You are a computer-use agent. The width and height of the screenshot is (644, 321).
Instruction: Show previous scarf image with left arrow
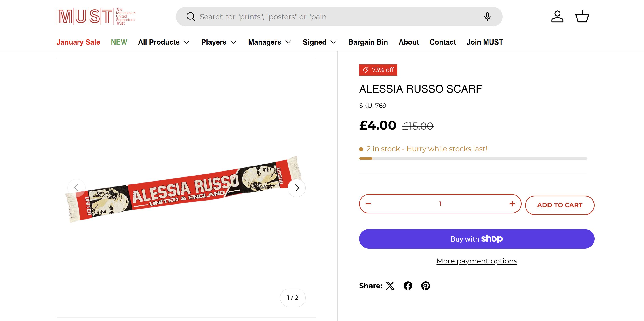76,188
